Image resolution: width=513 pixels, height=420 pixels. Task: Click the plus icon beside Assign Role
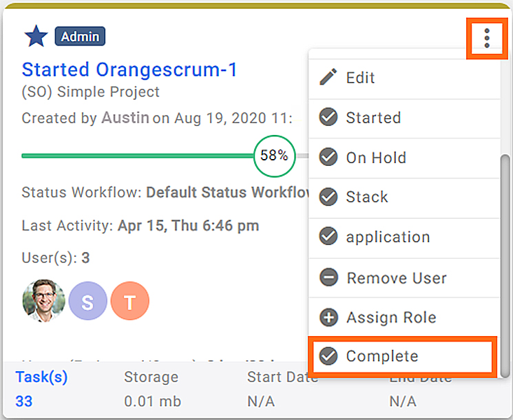click(328, 317)
